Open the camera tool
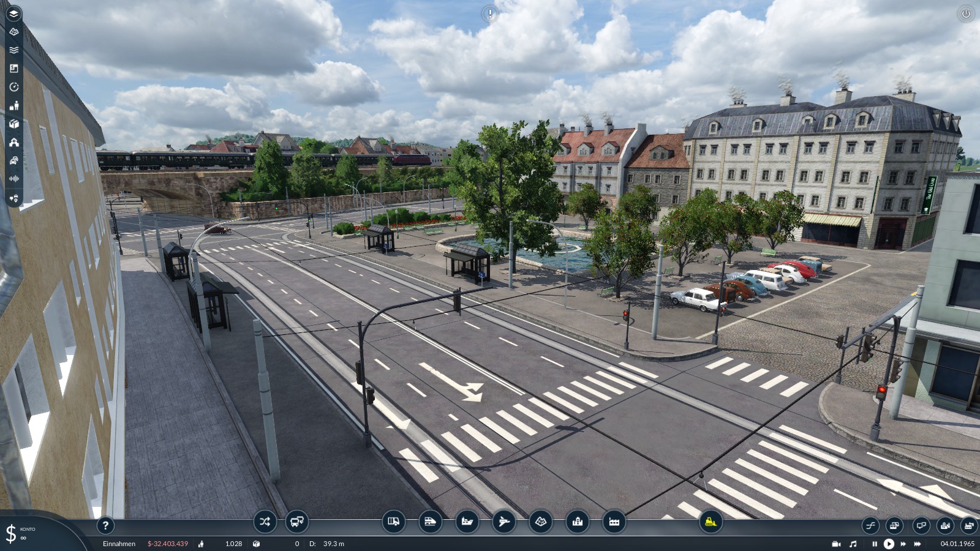The width and height of the screenshot is (980, 551). coord(836,544)
